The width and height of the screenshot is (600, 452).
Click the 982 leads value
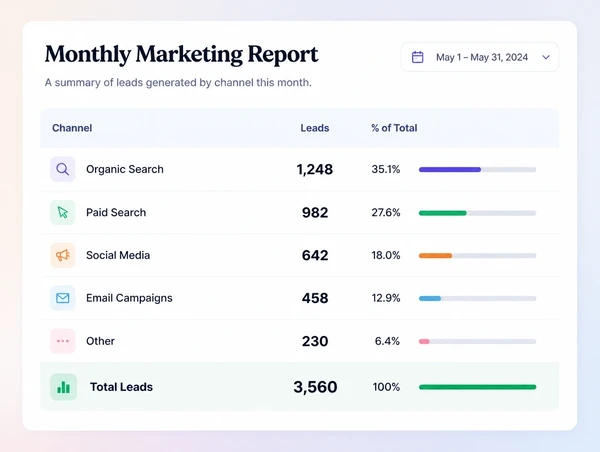click(315, 212)
